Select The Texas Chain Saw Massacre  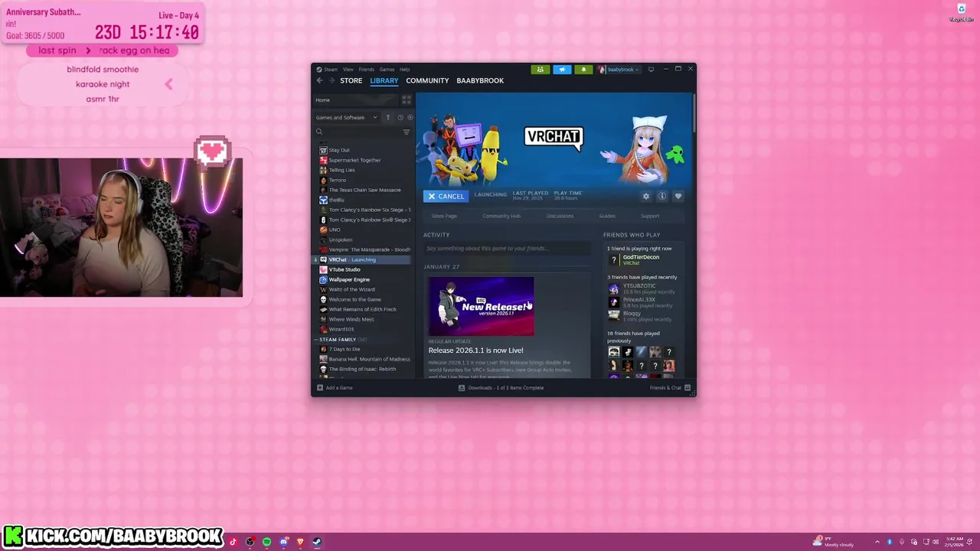(364, 190)
